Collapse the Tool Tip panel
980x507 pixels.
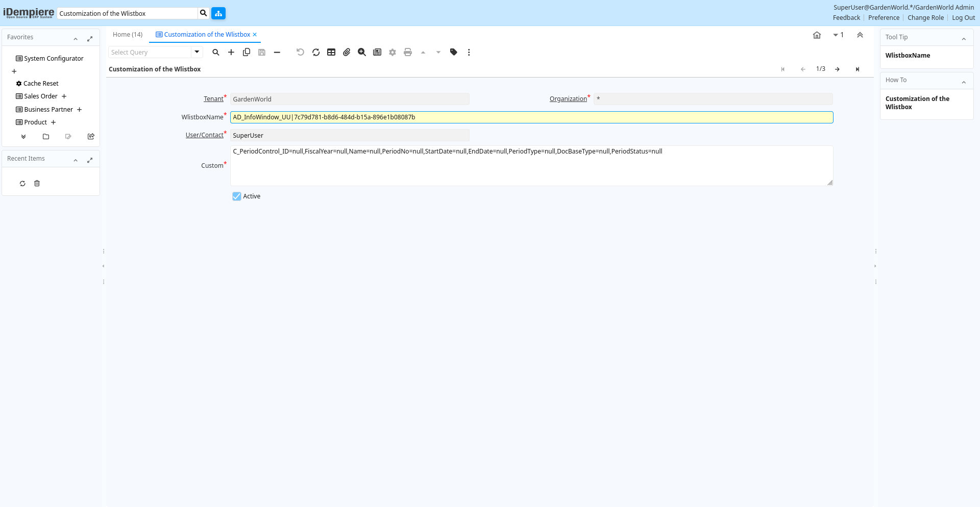[x=964, y=38]
